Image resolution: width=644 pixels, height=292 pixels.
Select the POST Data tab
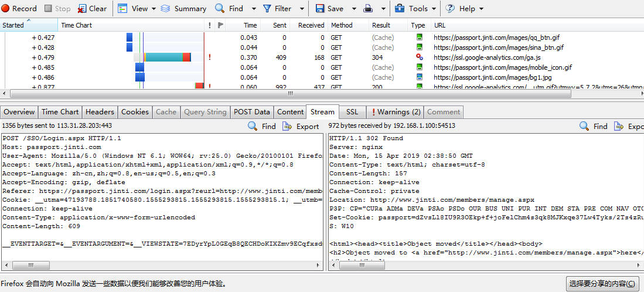coord(251,112)
